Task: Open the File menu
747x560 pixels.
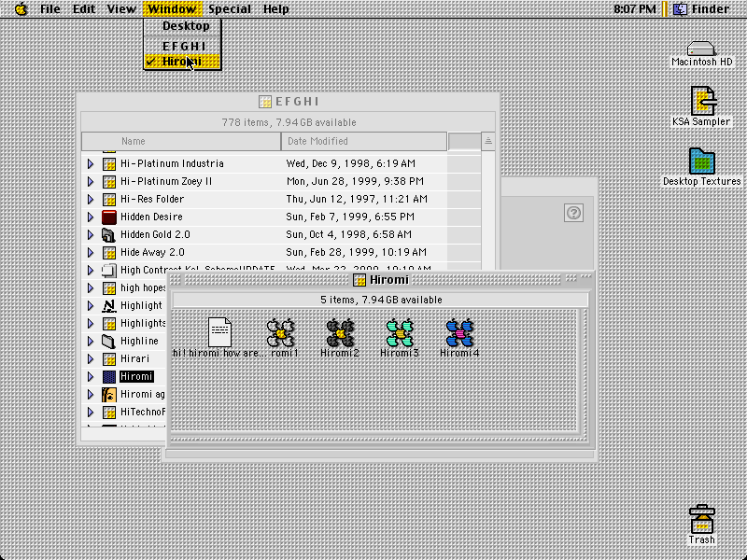Action: 50,8
